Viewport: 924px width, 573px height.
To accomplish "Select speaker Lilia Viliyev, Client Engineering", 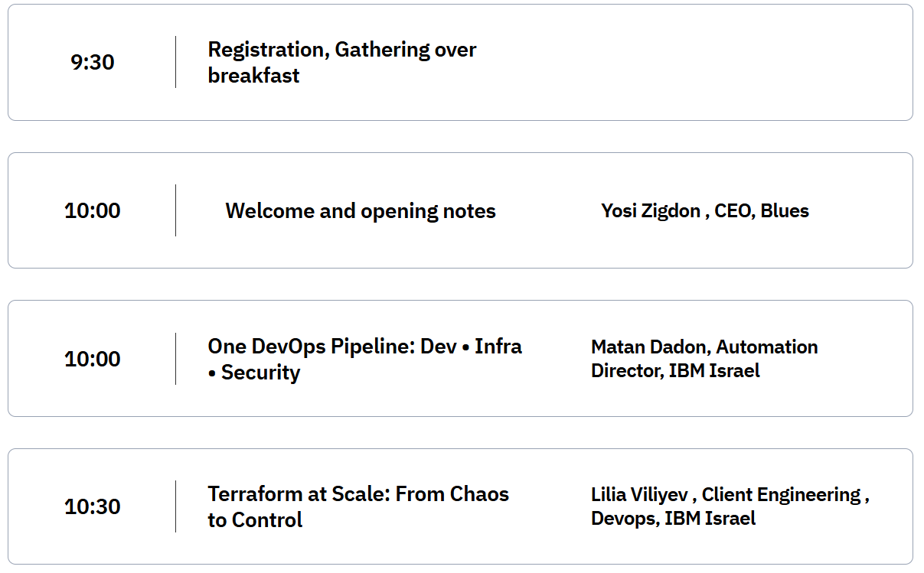I will click(x=730, y=495).
